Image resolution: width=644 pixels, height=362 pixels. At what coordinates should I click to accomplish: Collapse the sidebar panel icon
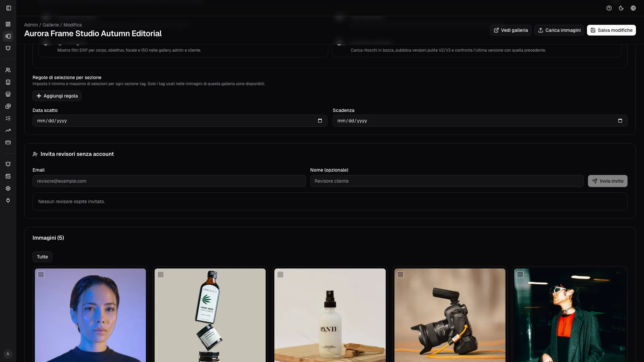click(9, 8)
